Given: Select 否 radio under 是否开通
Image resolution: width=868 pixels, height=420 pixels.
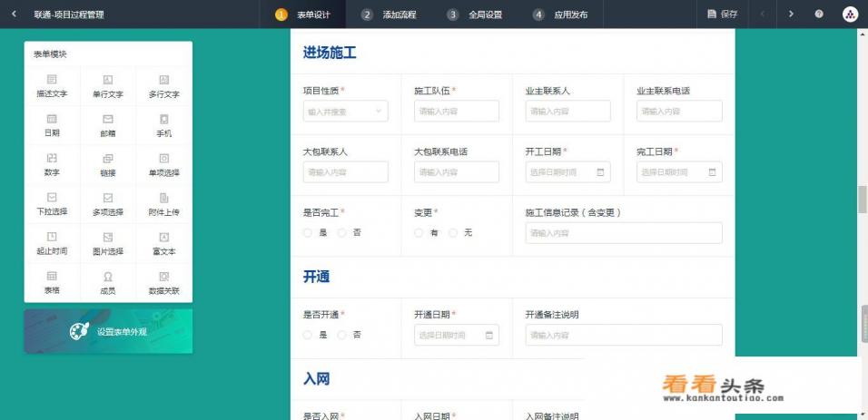Looking at the screenshot, I should point(342,335).
